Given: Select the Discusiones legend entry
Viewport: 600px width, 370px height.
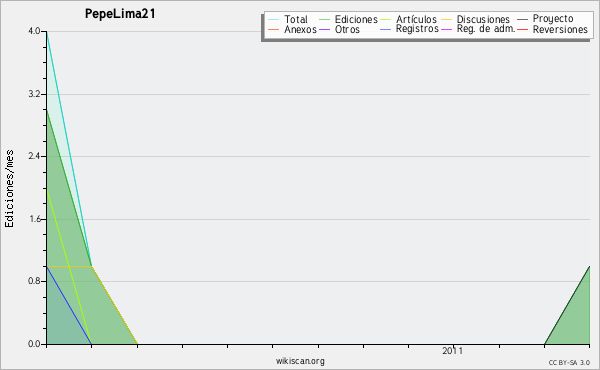Looking at the screenshot, I should pyautogui.click(x=483, y=19).
